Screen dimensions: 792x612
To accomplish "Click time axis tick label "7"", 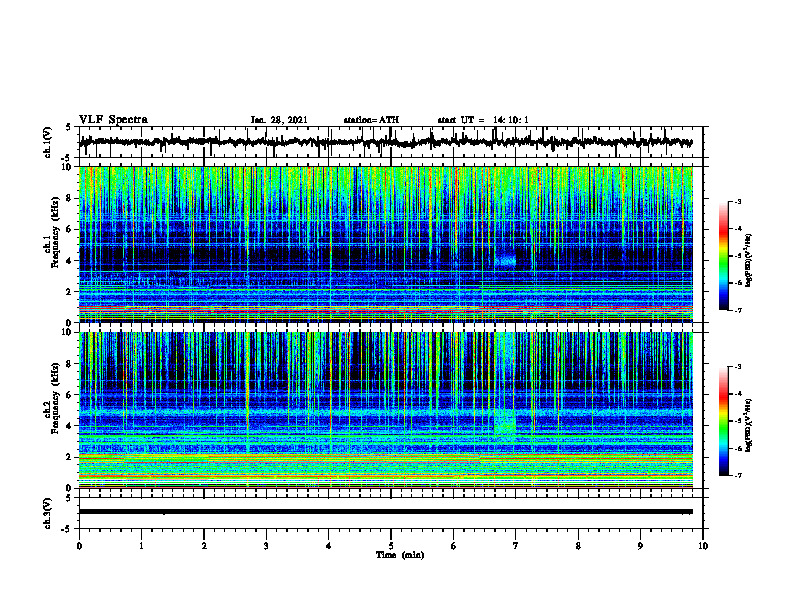I will coord(516,546).
